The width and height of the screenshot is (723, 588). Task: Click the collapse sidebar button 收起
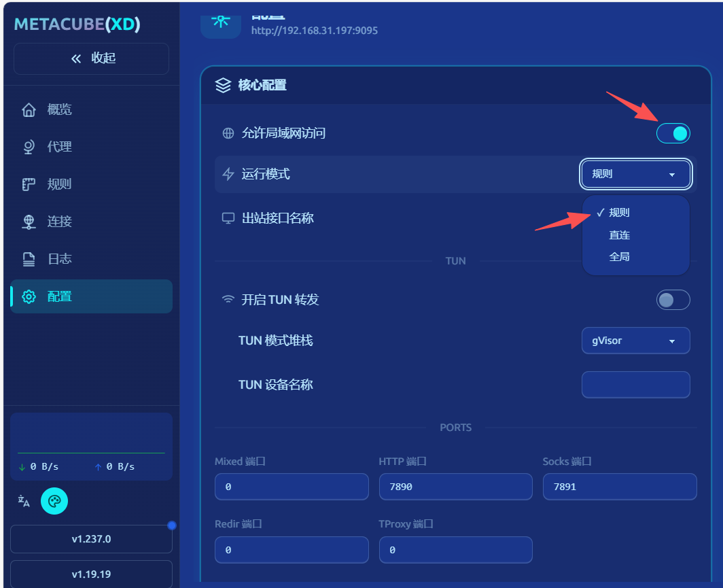pyautogui.click(x=91, y=58)
